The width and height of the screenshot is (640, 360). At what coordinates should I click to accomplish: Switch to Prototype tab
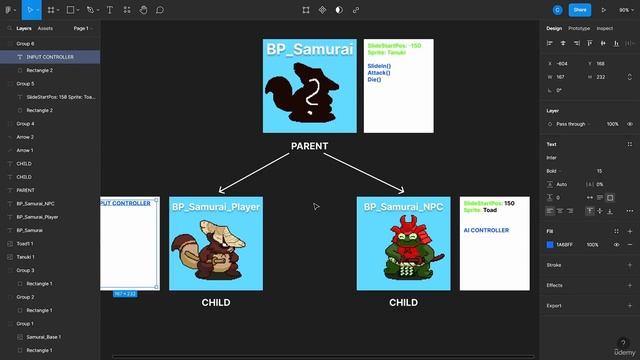(579, 29)
